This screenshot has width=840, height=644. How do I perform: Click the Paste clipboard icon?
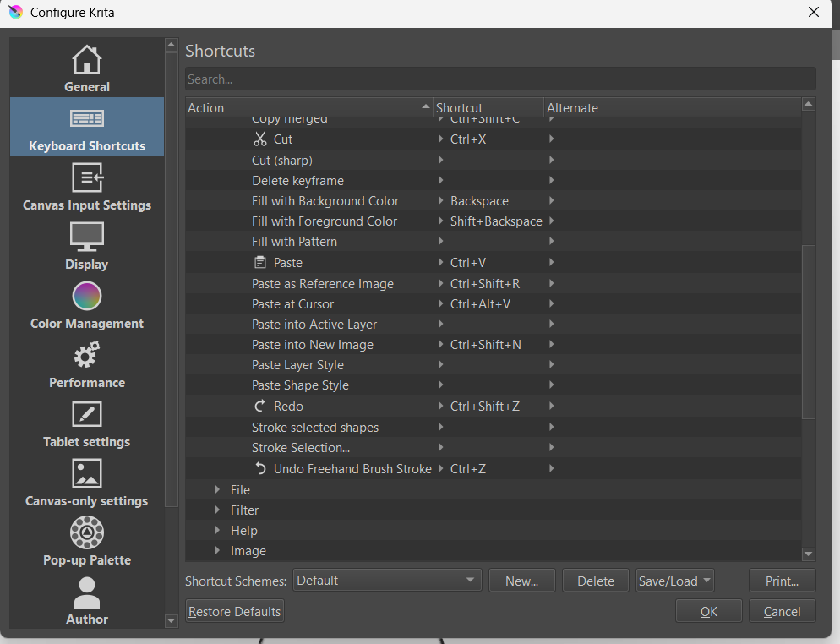click(x=259, y=263)
